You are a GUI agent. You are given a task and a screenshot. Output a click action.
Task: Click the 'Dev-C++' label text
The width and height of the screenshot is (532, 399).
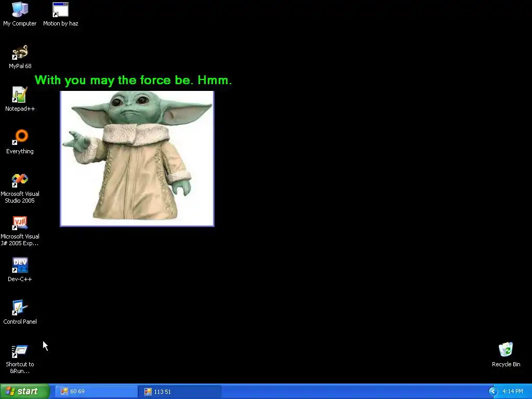[20, 279]
